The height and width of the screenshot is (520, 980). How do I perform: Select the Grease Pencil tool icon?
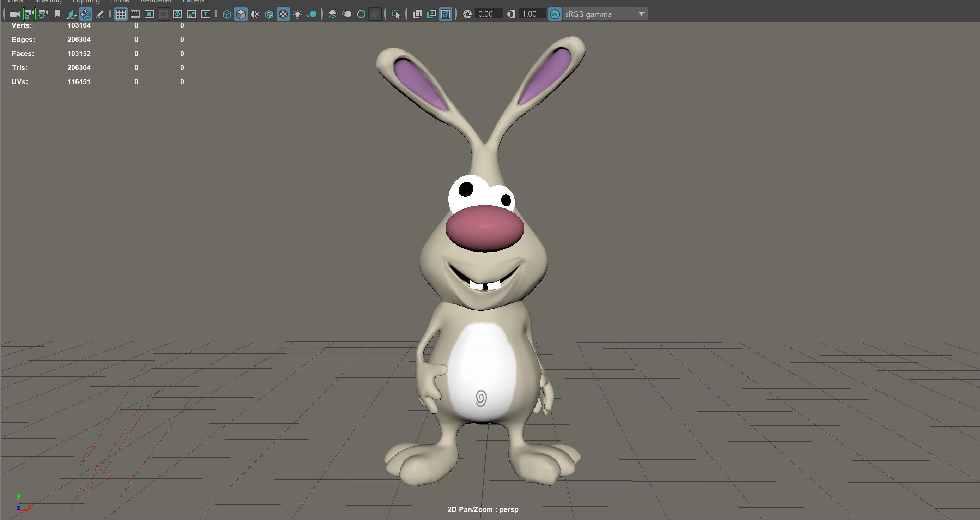pyautogui.click(x=100, y=14)
